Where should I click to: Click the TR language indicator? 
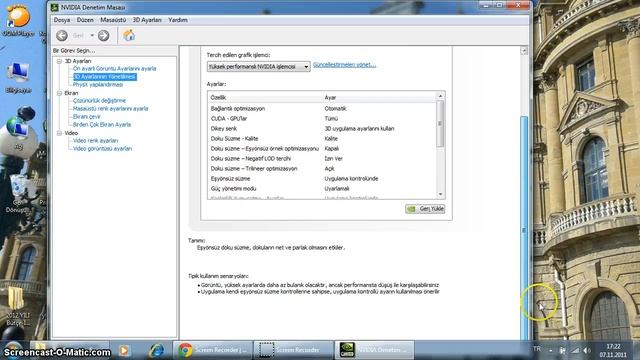tap(537, 349)
